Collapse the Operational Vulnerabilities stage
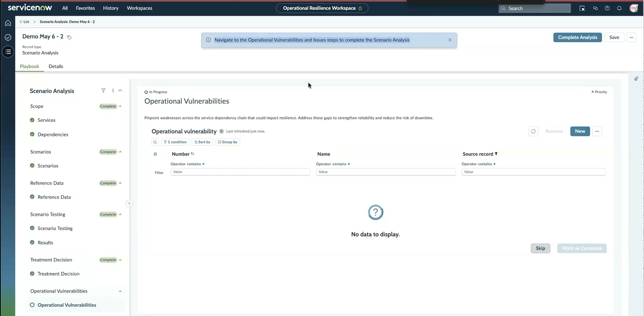 coord(120,291)
